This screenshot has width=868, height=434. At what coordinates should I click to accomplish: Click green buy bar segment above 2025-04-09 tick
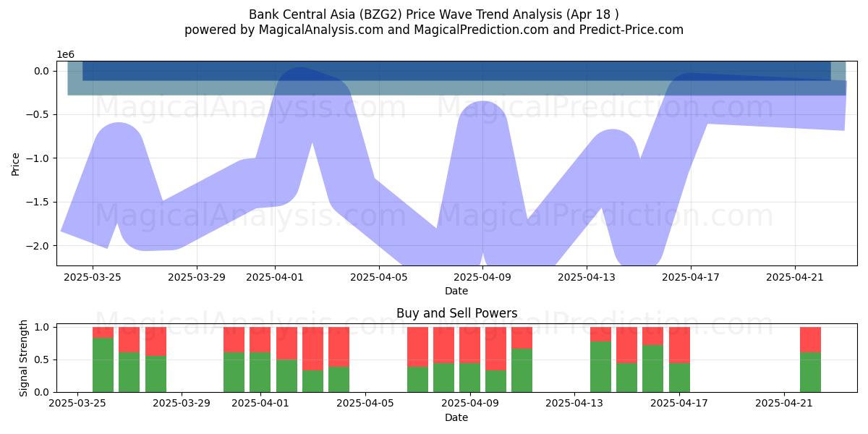point(470,378)
